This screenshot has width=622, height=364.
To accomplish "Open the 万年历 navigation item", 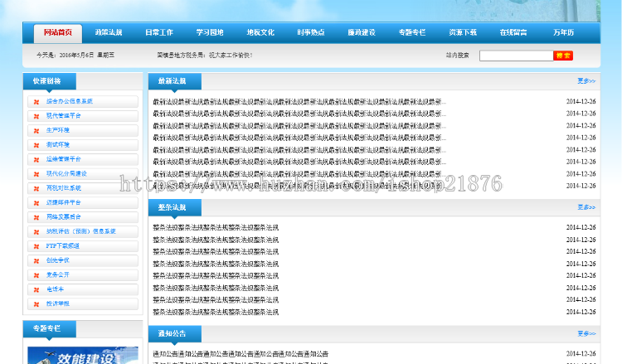I will click(564, 32).
